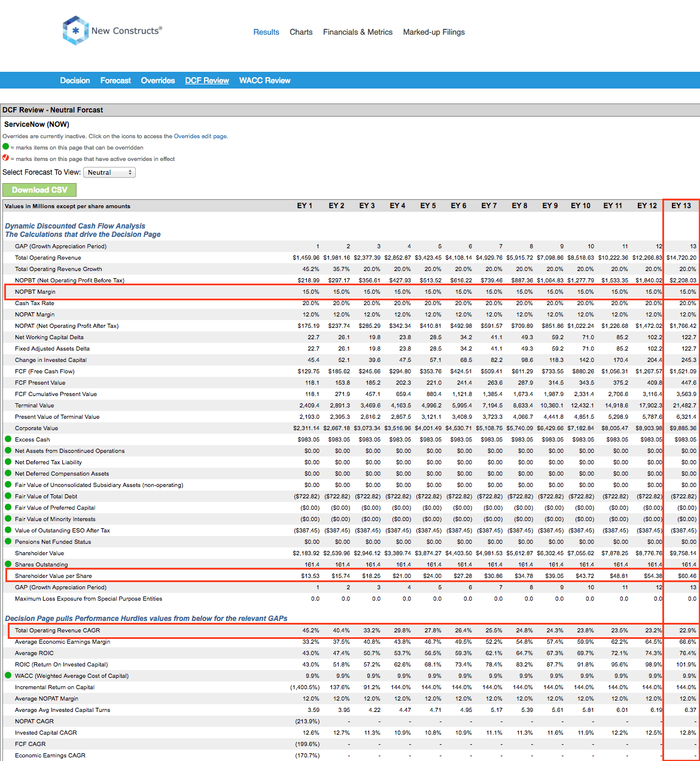Click the EY 1 column header

click(305, 205)
